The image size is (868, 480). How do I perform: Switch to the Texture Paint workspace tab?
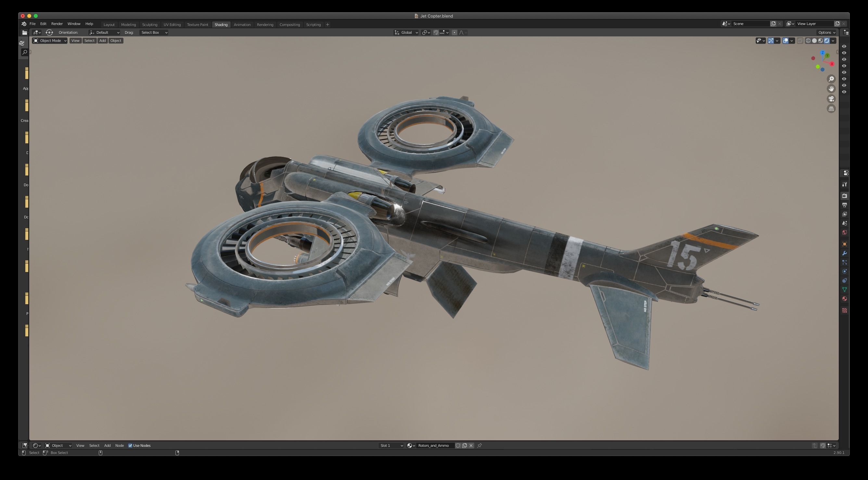[x=198, y=25]
